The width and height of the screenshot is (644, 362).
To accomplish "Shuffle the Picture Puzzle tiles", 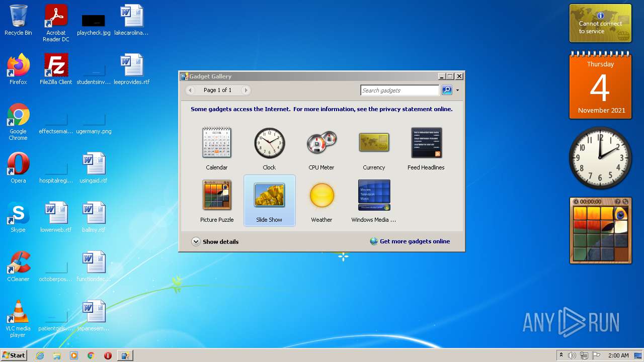I will 625,202.
